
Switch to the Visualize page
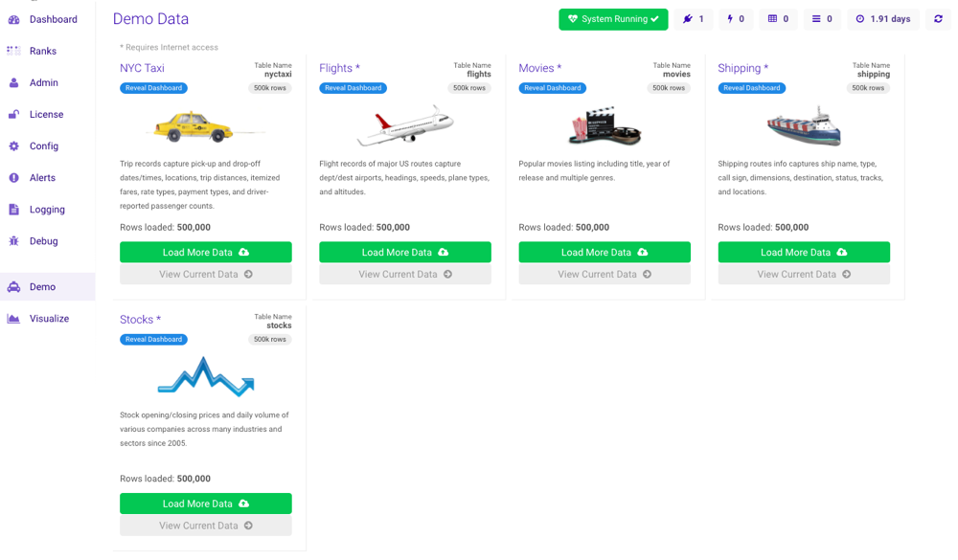tap(49, 318)
